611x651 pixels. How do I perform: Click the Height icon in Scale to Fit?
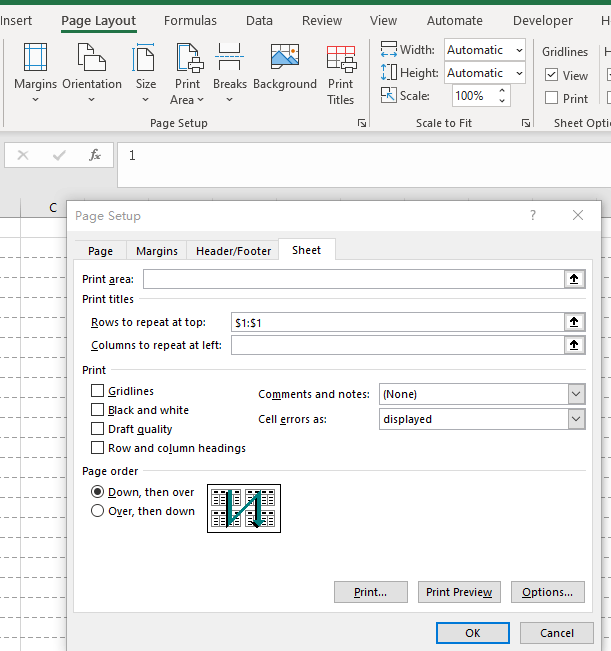pyautogui.click(x=389, y=72)
